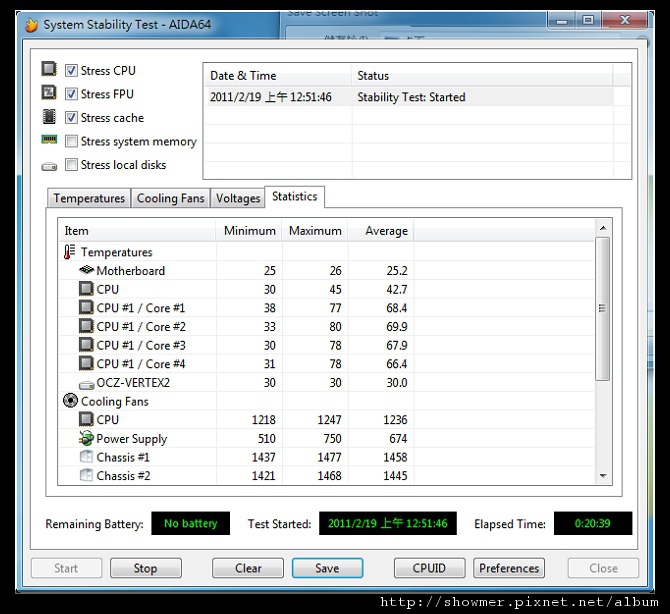Click the icon of CPU #1 / Core #4
The height and width of the screenshot is (614, 670).
(x=86, y=363)
